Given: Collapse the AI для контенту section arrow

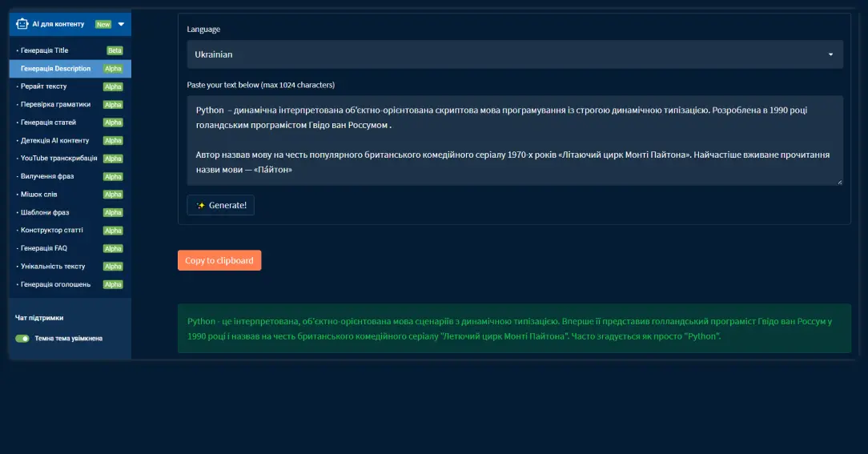Looking at the screenshot, I should (121, 24).
